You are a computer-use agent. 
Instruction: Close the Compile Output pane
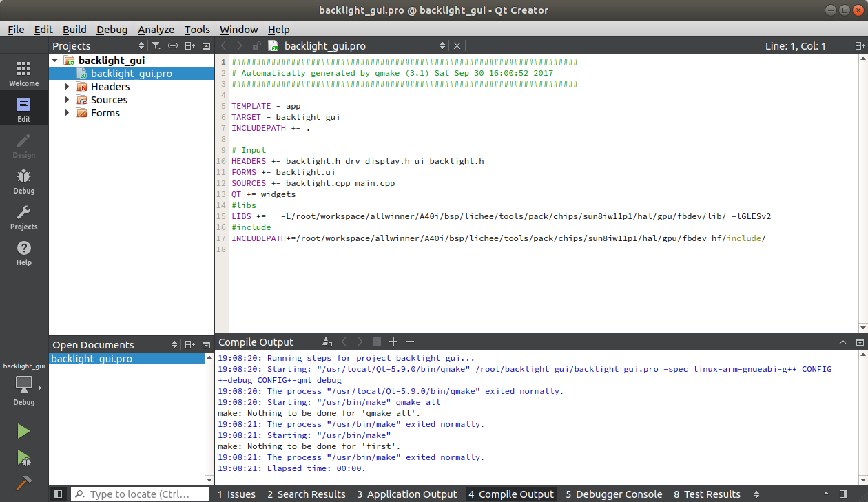[860, 342]
